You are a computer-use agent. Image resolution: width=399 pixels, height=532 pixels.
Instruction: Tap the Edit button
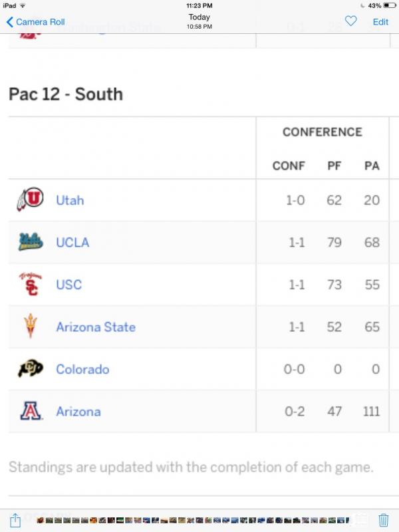tap(380, 22)
